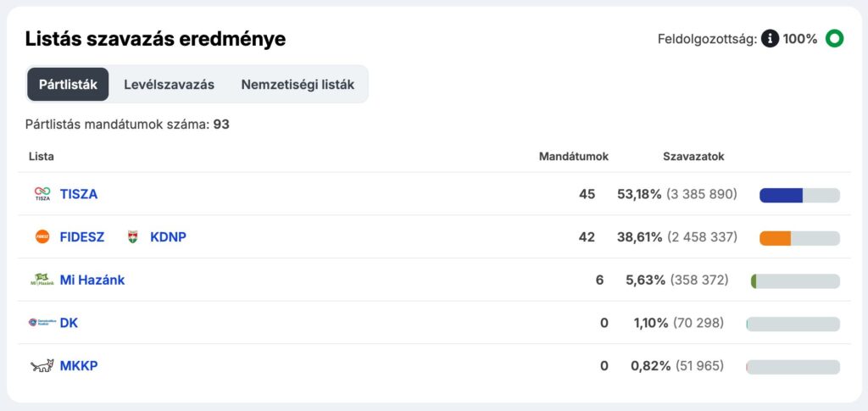Select the Pártlisták tab
This screenshot has width=868, height=411.
click(68, 85)
